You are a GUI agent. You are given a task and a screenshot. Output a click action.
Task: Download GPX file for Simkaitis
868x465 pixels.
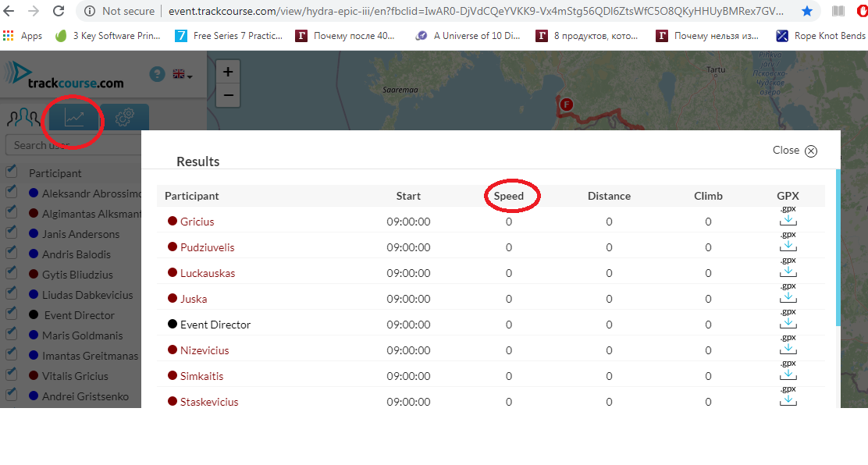point(788,371)
